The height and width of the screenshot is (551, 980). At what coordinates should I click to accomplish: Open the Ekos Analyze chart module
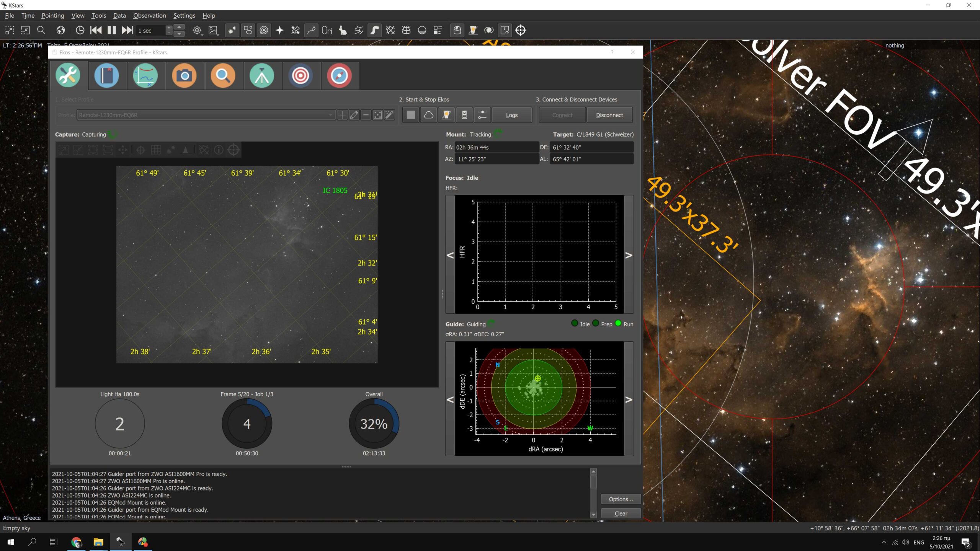145,75
